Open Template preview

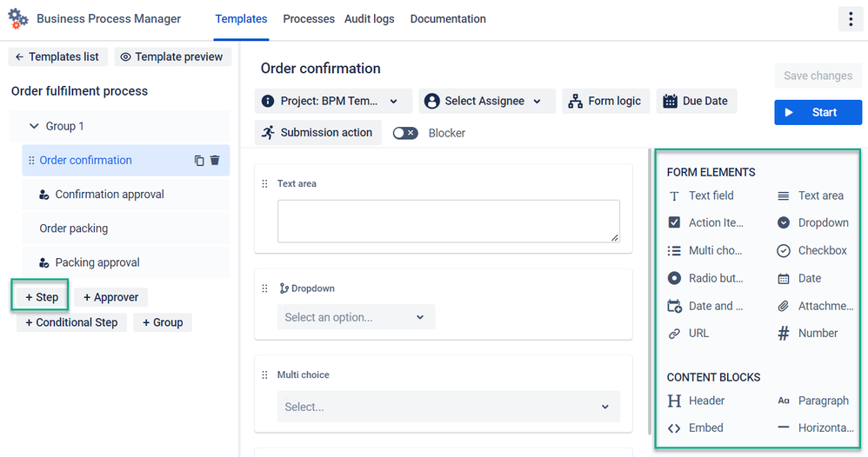[x=173, y=56]
